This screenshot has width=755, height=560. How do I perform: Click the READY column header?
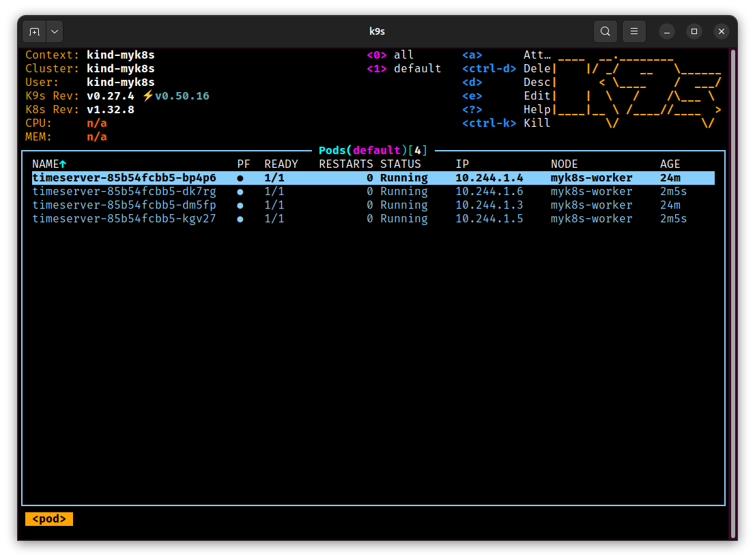(281, 164)
